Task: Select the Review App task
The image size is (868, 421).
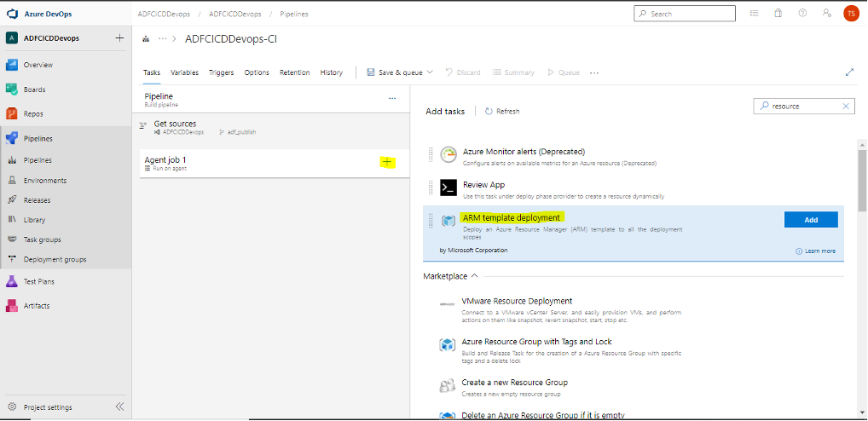Action: 634,189
